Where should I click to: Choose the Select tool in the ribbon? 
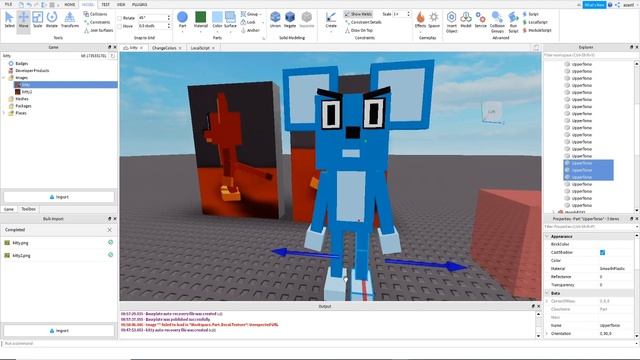[x=9, y=20]
